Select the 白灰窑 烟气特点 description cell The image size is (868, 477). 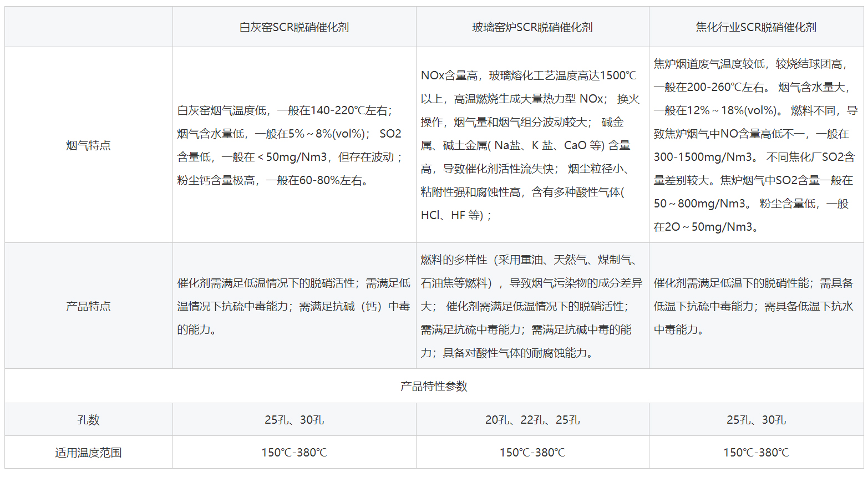[294, 145]
